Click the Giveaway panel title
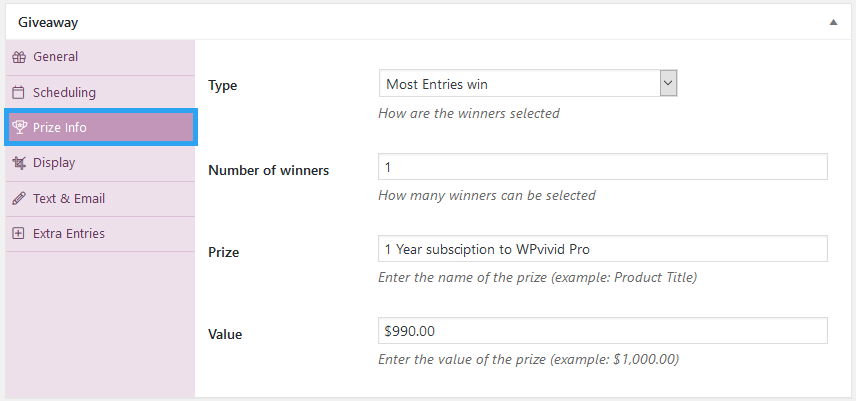 pos(48,22)
